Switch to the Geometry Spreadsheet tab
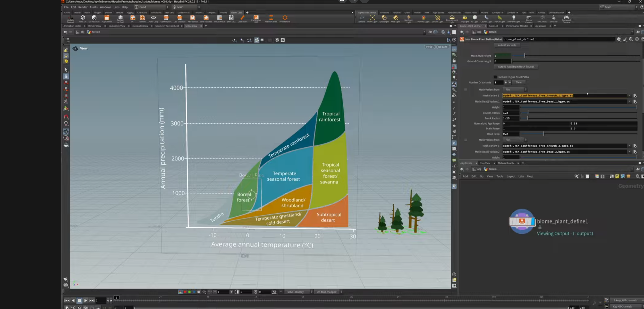Screen dimensions: 644x309 point(167,26)
